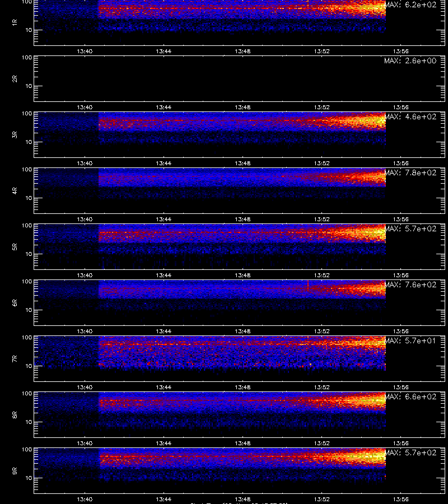Click the 13:56 time label under panel 5R

401,275
